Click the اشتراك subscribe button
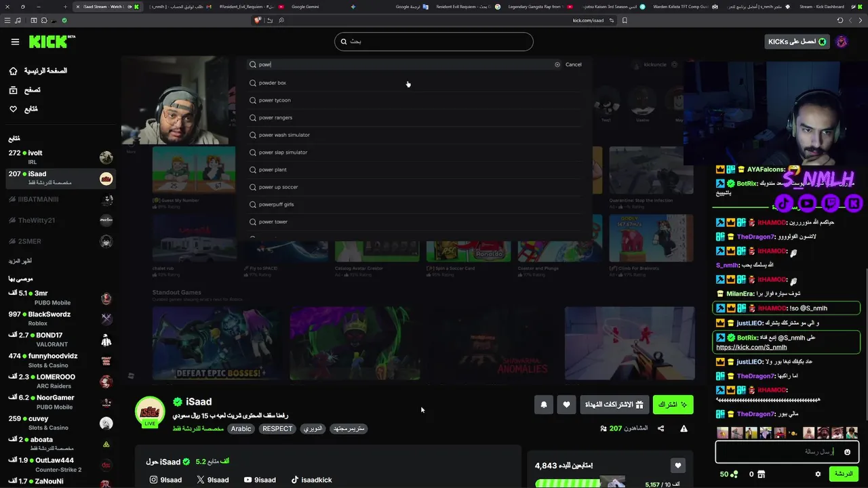 pos(673,405)
